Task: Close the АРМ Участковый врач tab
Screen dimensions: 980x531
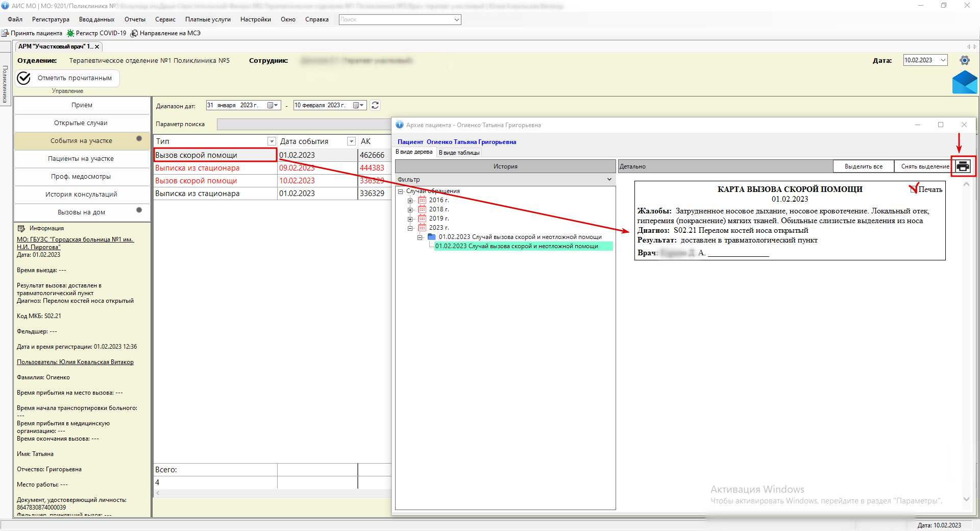Action: 97,46
